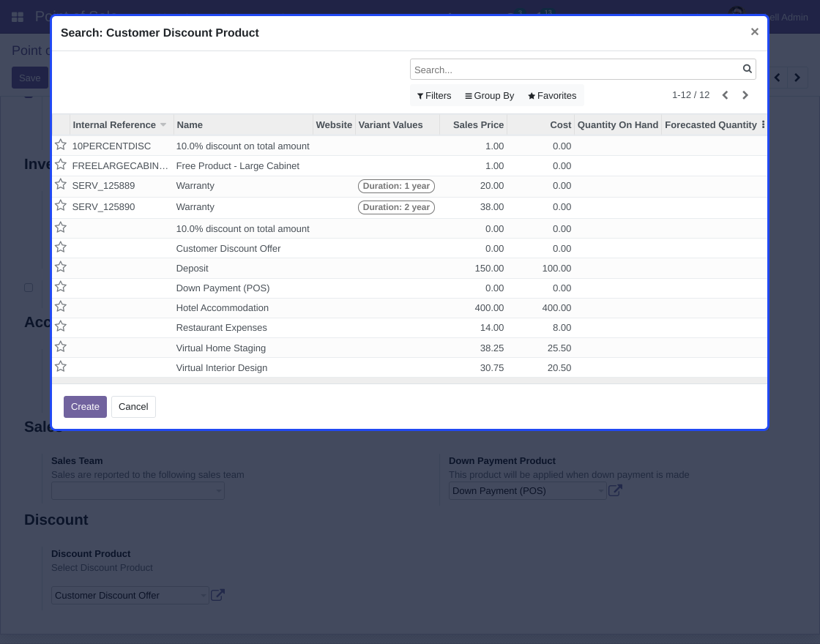Open external link for Down Payment Product
The width and height of the screenshot is (820, 644).
pos(615,490)
